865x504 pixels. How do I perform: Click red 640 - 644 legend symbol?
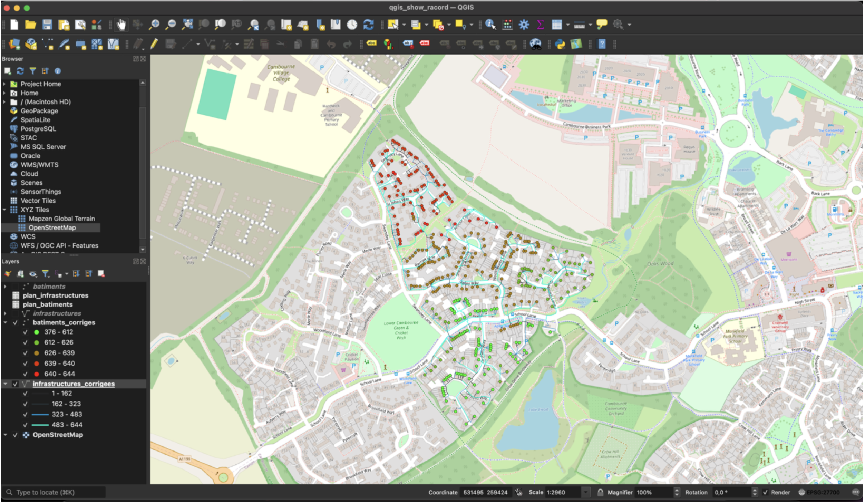click(x=37, y=374)
